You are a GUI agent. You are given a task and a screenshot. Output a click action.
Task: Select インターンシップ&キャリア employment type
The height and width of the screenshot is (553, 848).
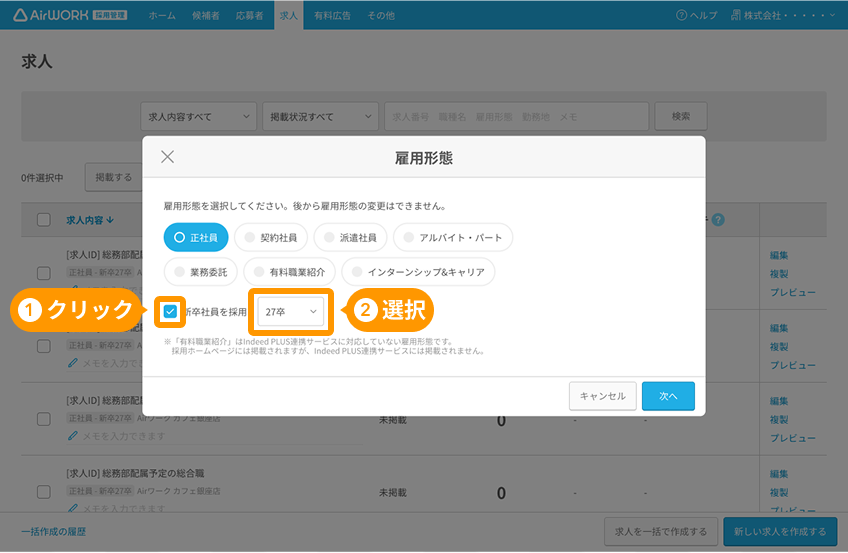(x=419, y=272)
